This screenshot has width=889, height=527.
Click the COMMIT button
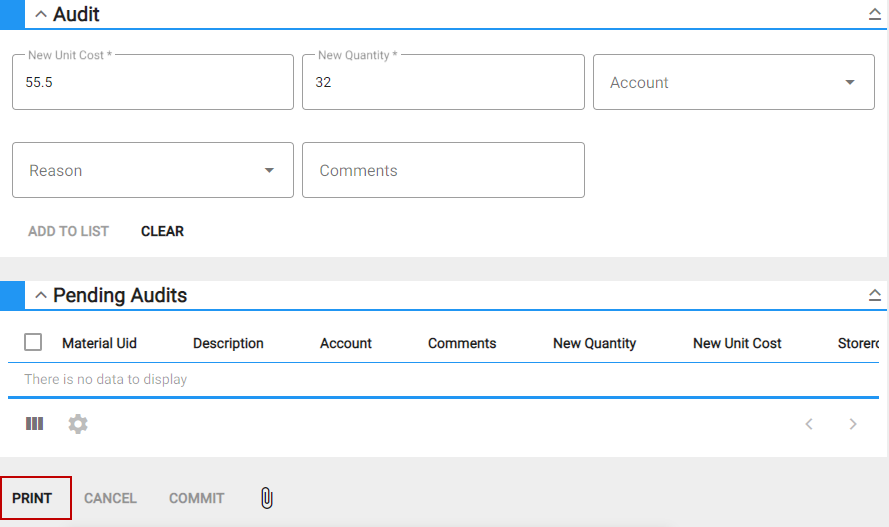tap(196, 498)
